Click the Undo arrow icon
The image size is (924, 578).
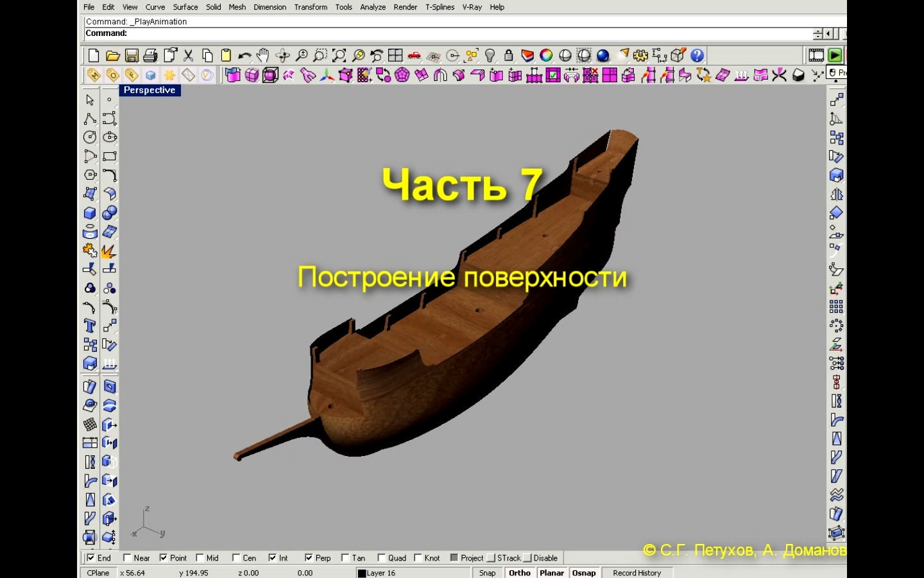(x=244, y=56)
